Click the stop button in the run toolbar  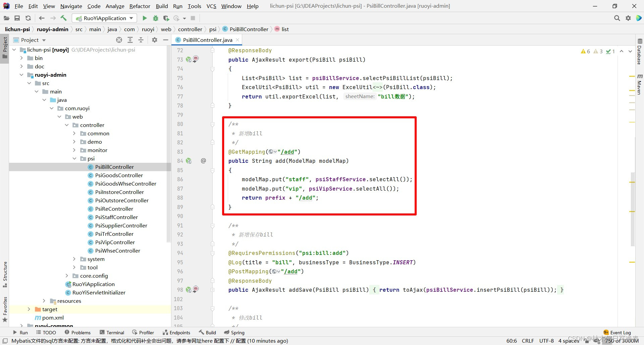tap(193, 18)
